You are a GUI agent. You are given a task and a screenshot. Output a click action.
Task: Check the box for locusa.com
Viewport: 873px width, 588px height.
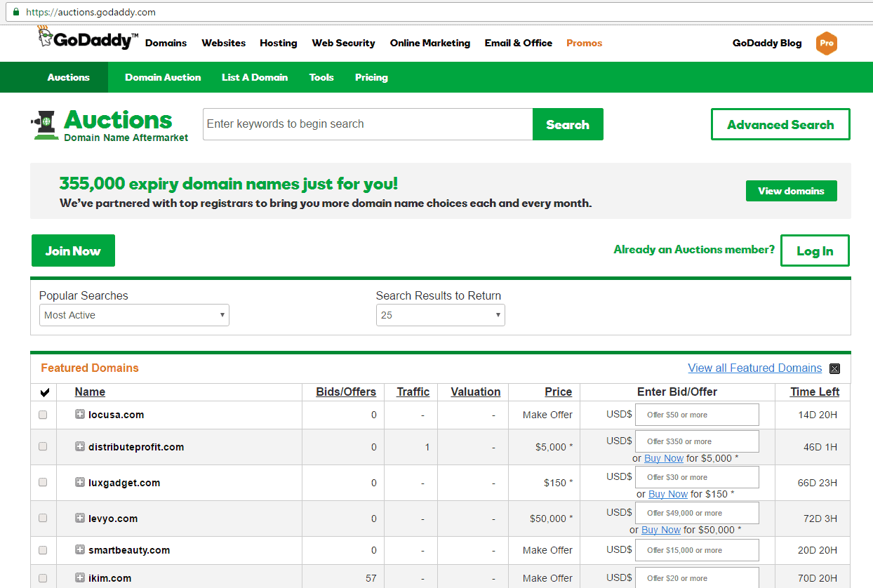click(43, 415)
